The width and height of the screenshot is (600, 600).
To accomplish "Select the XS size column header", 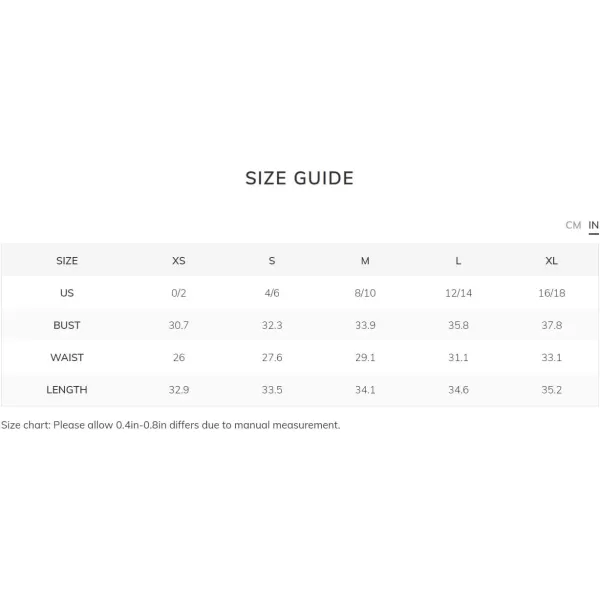I will (179, 261).
